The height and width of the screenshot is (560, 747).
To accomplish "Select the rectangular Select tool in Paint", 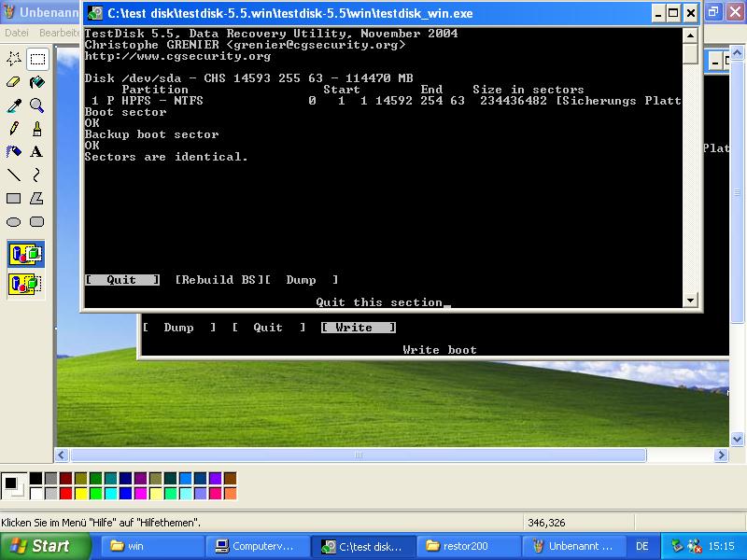I will [37, 59].
